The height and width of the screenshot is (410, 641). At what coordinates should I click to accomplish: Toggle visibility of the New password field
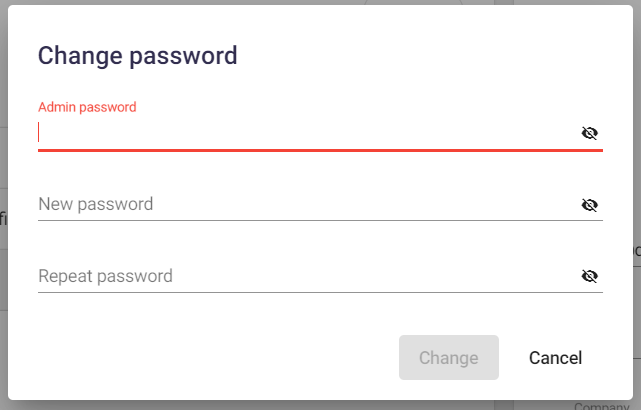589,205
